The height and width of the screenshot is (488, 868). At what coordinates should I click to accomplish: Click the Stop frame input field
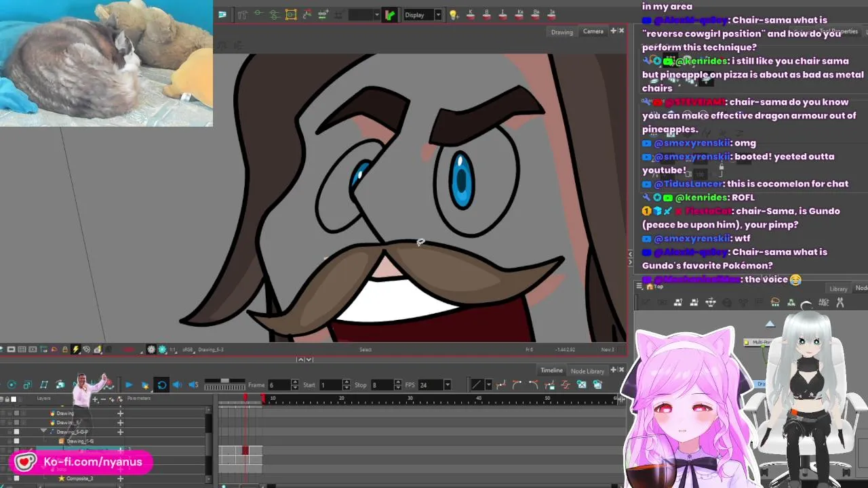coord(382,385)
